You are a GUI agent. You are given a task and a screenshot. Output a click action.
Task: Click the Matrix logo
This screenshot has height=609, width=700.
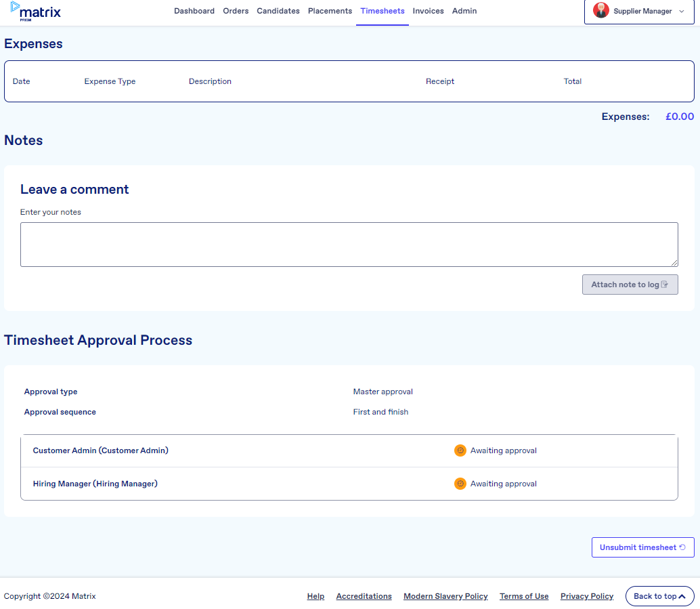pyautogui.click(x=36, y=12)
